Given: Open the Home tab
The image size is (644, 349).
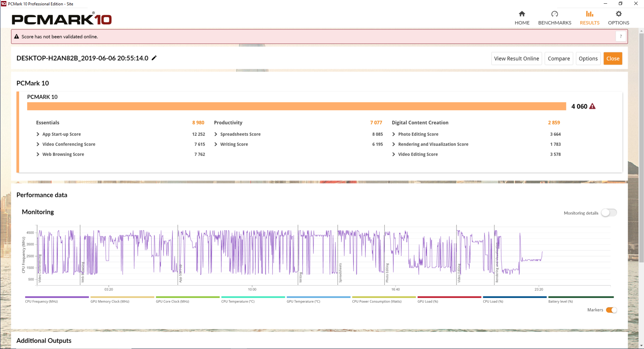Looking at the screenshot, I should 522,18.
